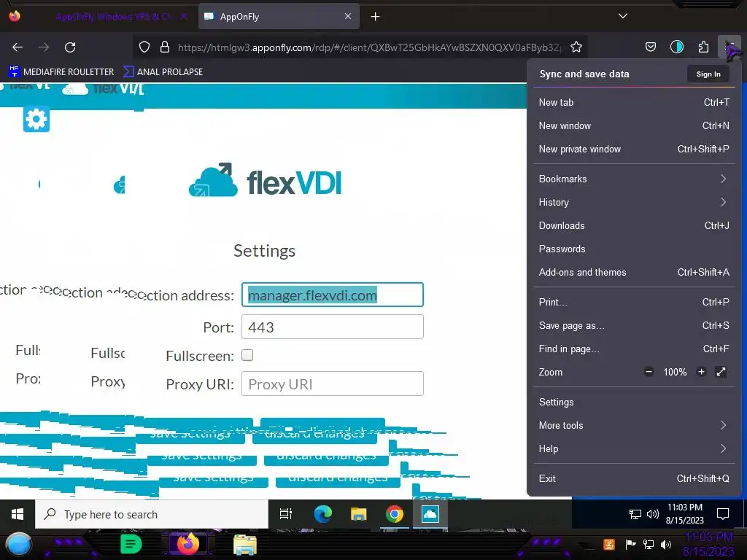Viewport: 747px width, 560px height.
Task: Reload the current page
Action: click(x=70, y=47)
